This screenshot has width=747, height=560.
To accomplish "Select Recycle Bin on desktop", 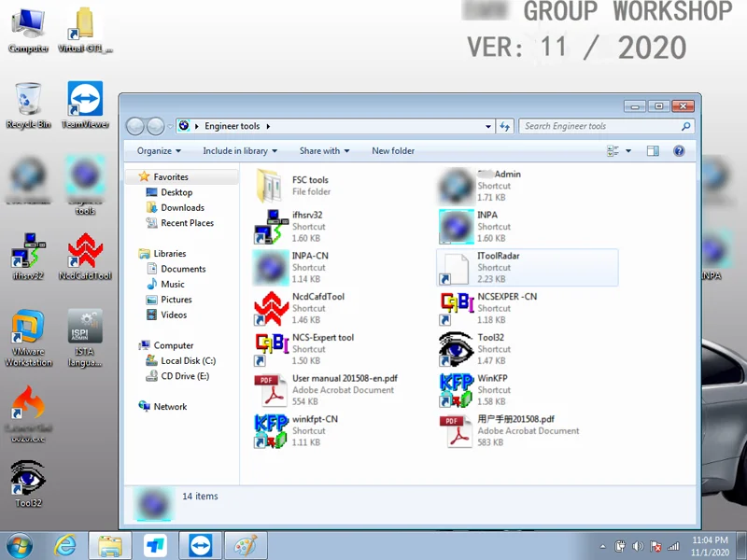I will tap(28, 105).
